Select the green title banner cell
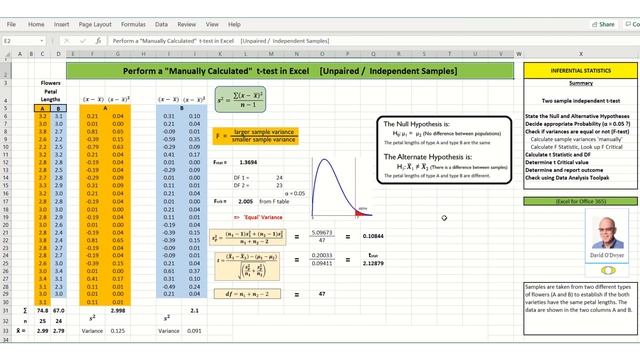 pos(290,71)
